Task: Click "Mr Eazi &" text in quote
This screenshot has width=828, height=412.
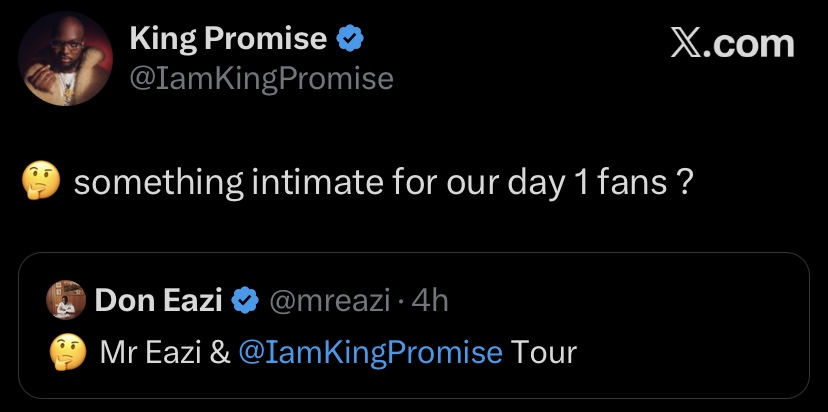Action: coord(165,352)
